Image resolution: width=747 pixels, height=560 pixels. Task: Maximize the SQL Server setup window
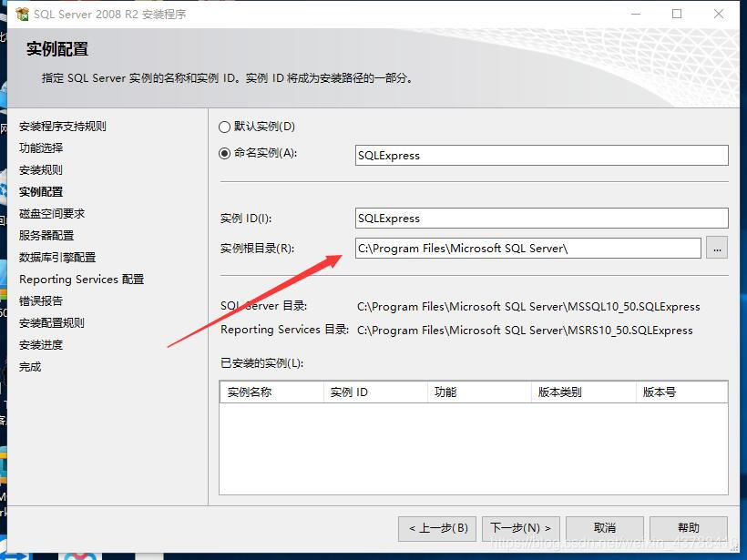[x=677, y=15]
